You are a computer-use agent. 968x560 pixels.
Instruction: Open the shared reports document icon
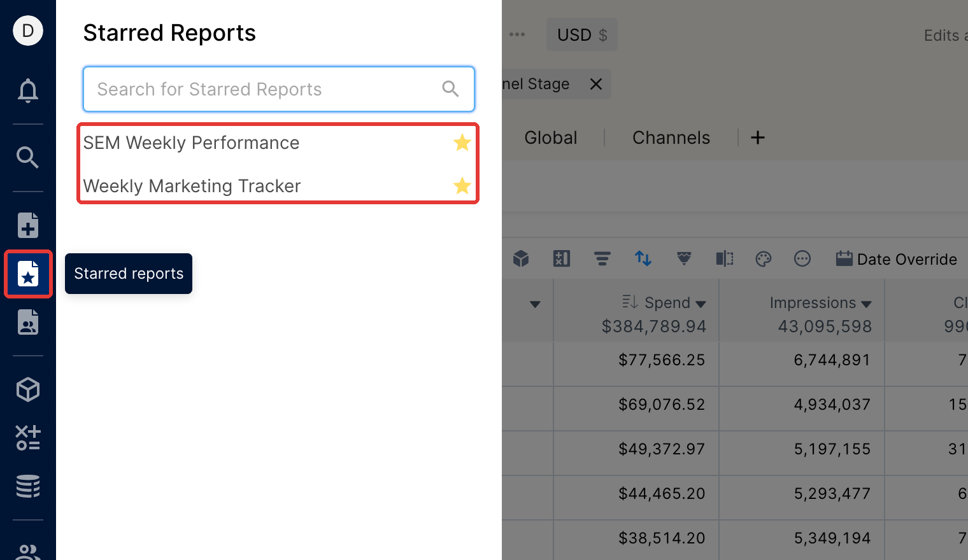pyautogui.click(x=28, y=322)
